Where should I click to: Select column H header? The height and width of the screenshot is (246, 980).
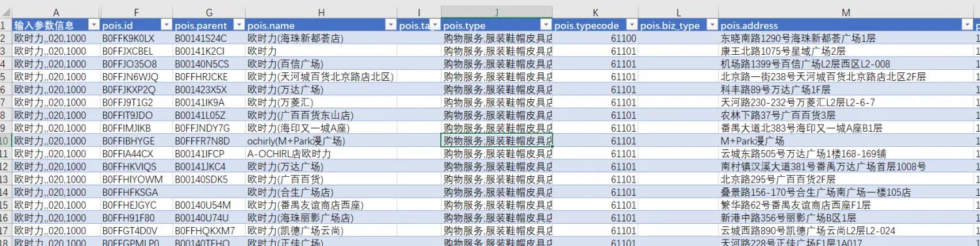[321, 12]
